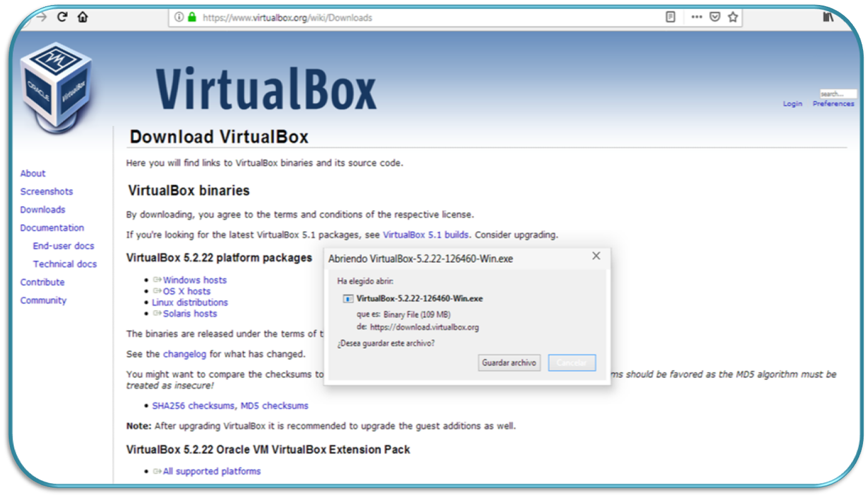Click the Binary File (109 MB) text
868x497 pixels.
(x=417, y=315)
